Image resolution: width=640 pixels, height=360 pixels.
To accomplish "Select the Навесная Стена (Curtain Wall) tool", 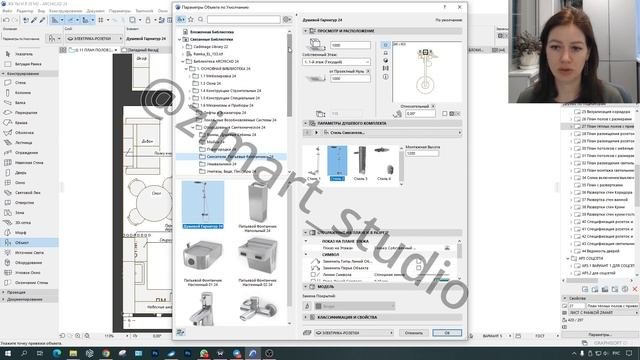I will coord(29,162).
